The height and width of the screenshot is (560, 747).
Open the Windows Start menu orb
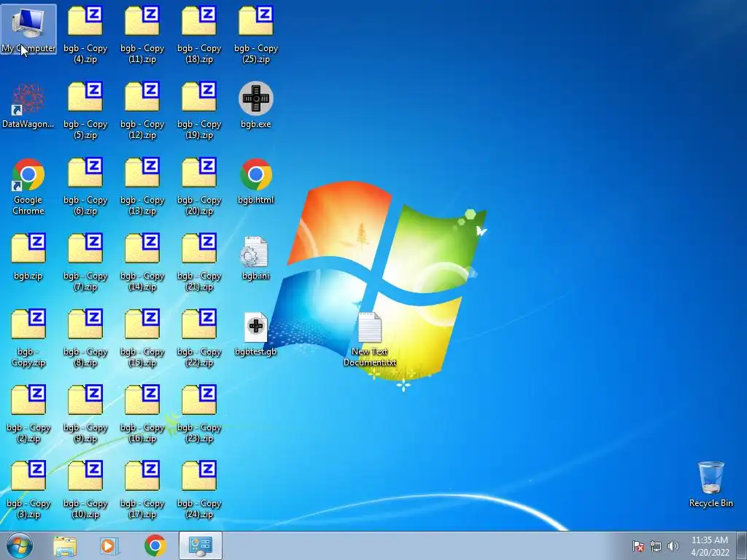click(x=20, y=545)
